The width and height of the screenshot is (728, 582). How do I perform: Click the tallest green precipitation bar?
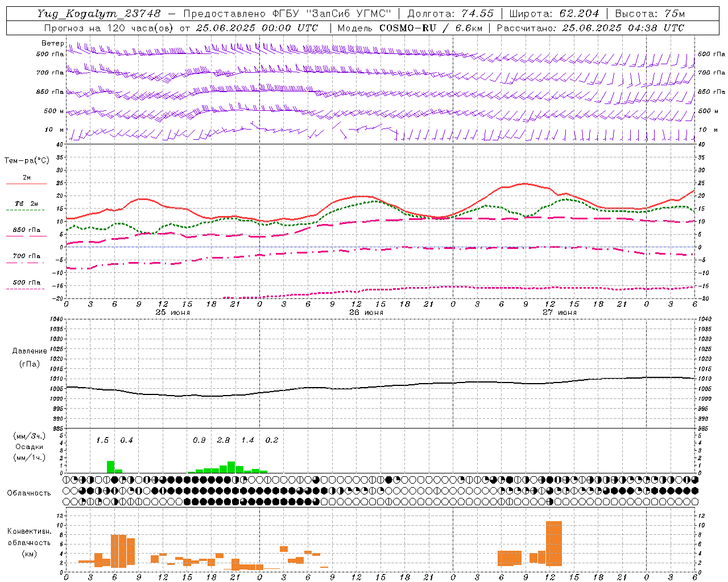pyautogui.click(x=110, y=467)
